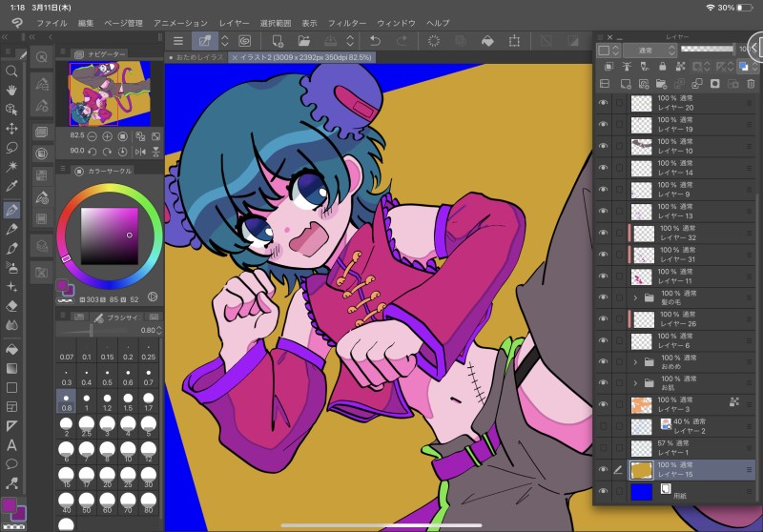The image size is (763, 532).
Task: Show the hidden レイヤー 2
Action: pyautogui.click(x=604, y=425)
